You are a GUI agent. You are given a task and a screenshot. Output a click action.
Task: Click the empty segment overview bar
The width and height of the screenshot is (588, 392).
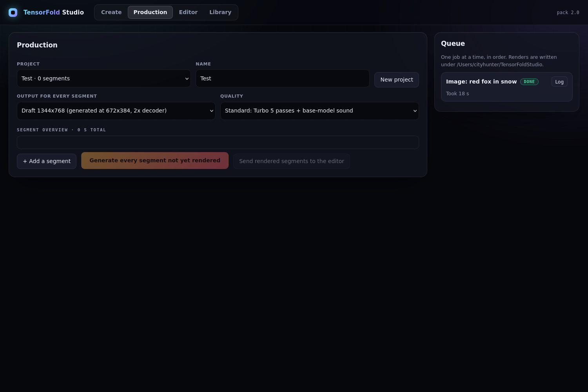(218, 142)
